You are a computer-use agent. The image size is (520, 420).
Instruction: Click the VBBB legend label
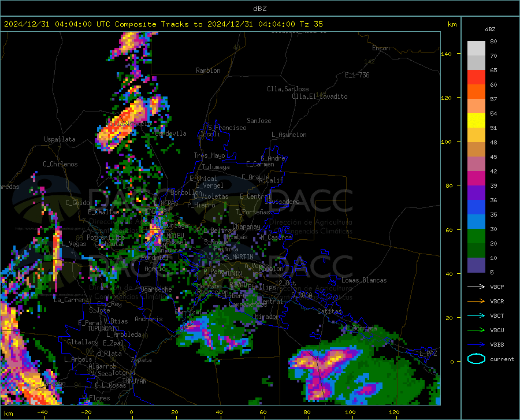tap(497, 345)
